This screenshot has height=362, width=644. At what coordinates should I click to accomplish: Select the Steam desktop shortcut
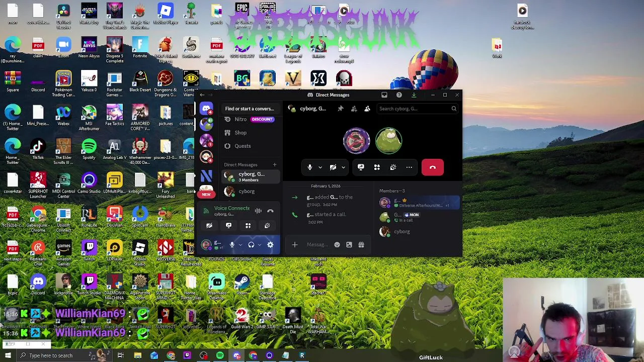pyautogui.click(x=242, y=285)
